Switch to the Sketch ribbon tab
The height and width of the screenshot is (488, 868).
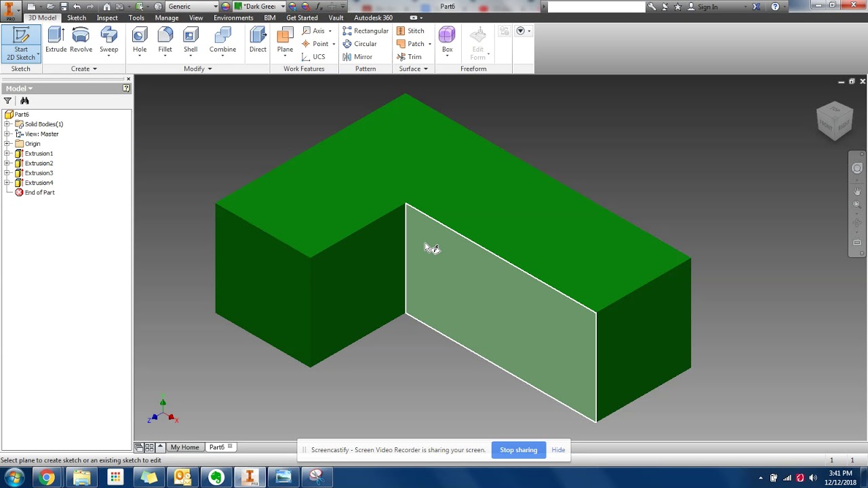pyautogui.click(x=77, y=18)
